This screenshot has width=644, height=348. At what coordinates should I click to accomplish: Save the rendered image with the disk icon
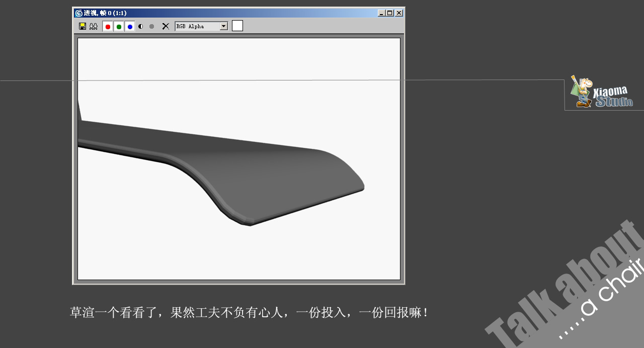pos(83,26)
